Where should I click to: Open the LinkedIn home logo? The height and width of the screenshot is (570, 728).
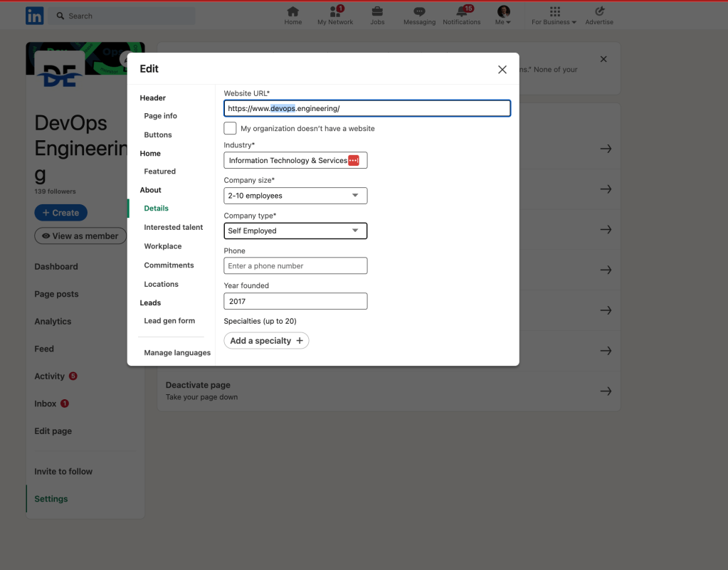click(x=34, y=16)
